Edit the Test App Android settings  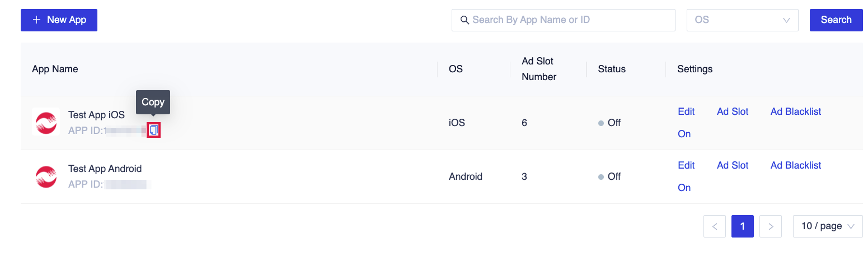click(x=686, y=165)
